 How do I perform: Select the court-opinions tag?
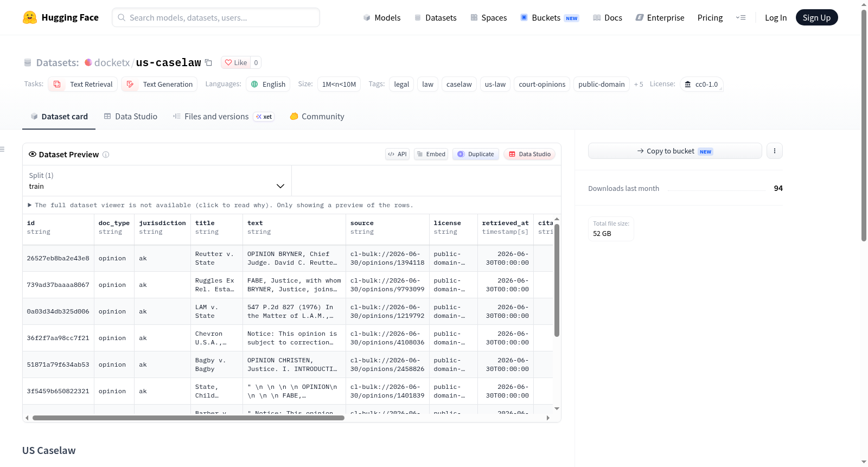click(x=542, y=84)
